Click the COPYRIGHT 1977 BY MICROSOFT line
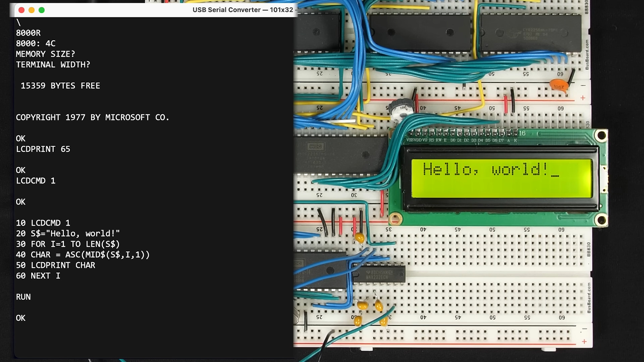The image size is (644, 362). pos(92,117)
